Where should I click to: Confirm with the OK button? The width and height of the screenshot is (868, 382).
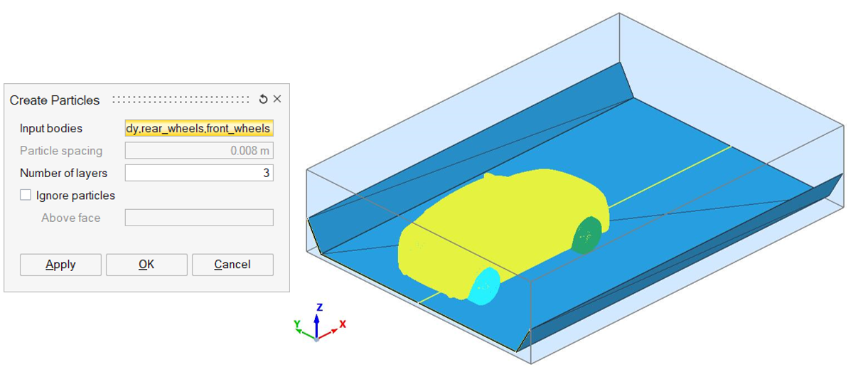click(146, 265)
